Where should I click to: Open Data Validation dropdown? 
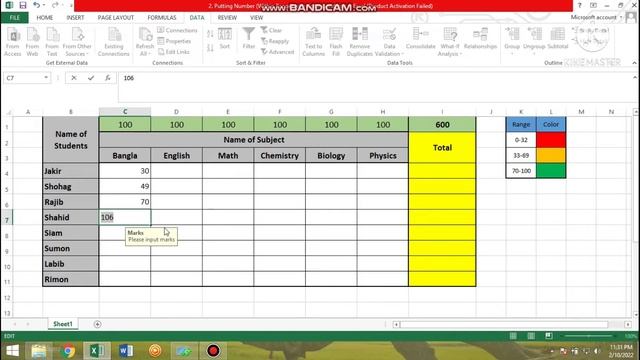(x=389, y=42)
